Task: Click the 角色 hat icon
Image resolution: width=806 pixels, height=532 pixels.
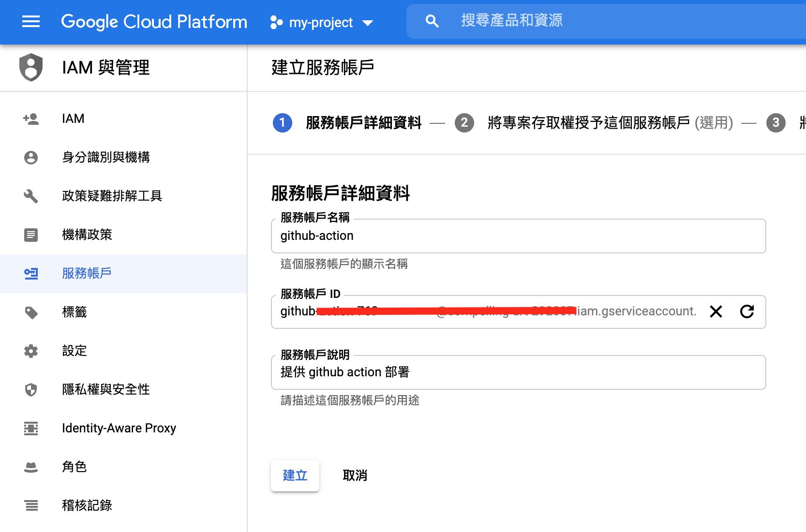Action: 31,467
